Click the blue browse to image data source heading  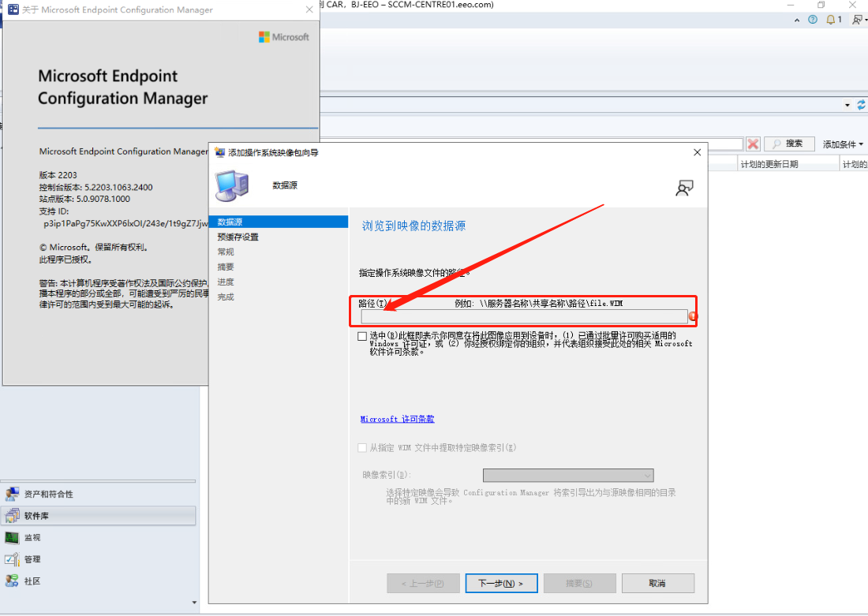[413, 226]
